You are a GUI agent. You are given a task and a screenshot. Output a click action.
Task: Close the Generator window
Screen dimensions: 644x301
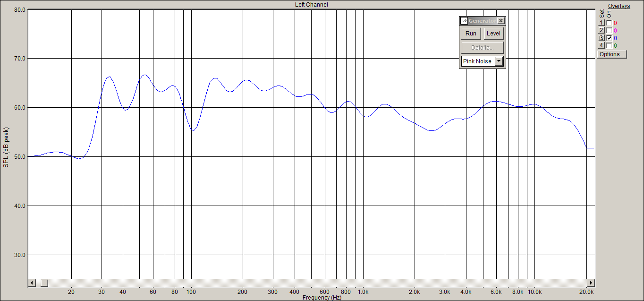(x=501, y=21)
